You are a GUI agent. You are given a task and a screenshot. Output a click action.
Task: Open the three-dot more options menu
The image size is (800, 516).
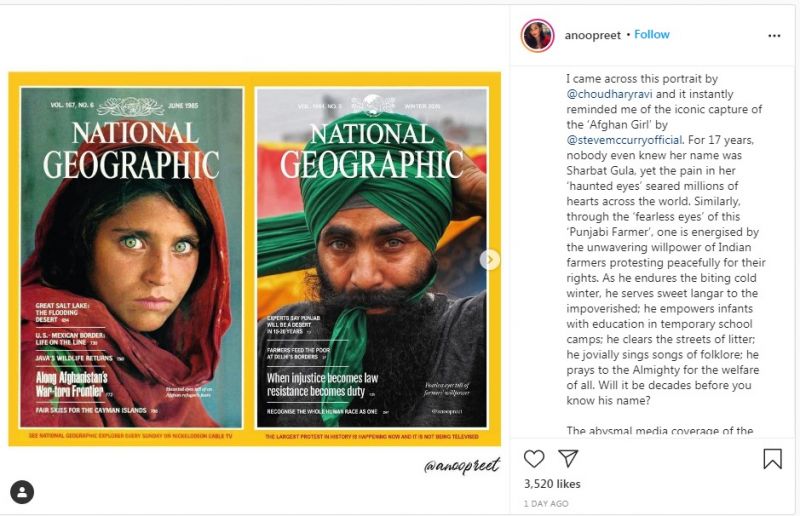[774, 35]
